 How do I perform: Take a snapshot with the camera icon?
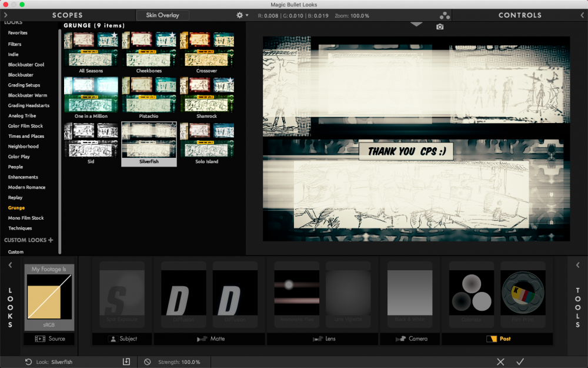click(x=440, y=26)
